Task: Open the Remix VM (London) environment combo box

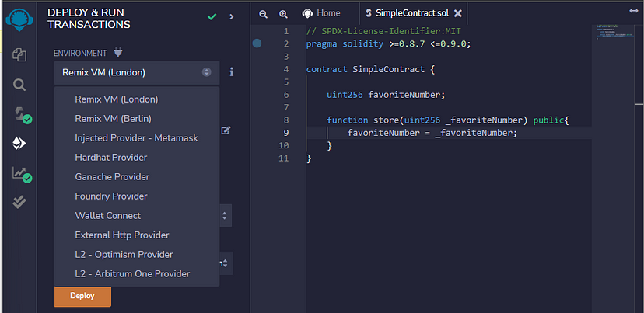Action: pos(136,72)
